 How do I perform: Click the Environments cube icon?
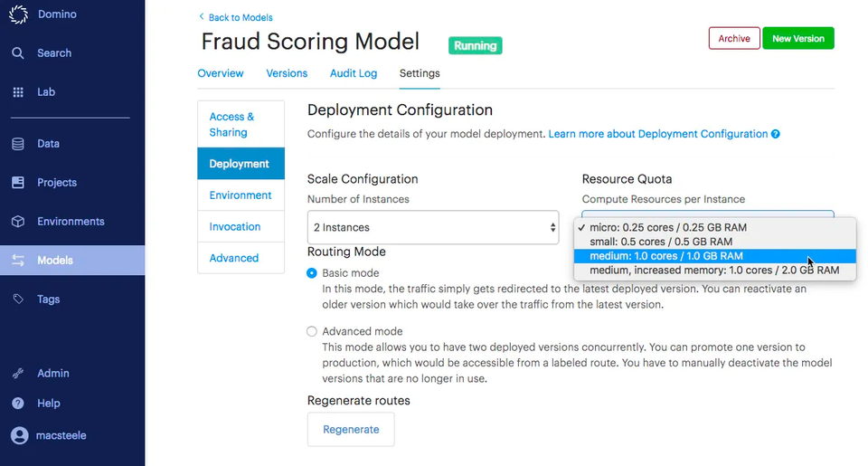(x=18, y=222)
